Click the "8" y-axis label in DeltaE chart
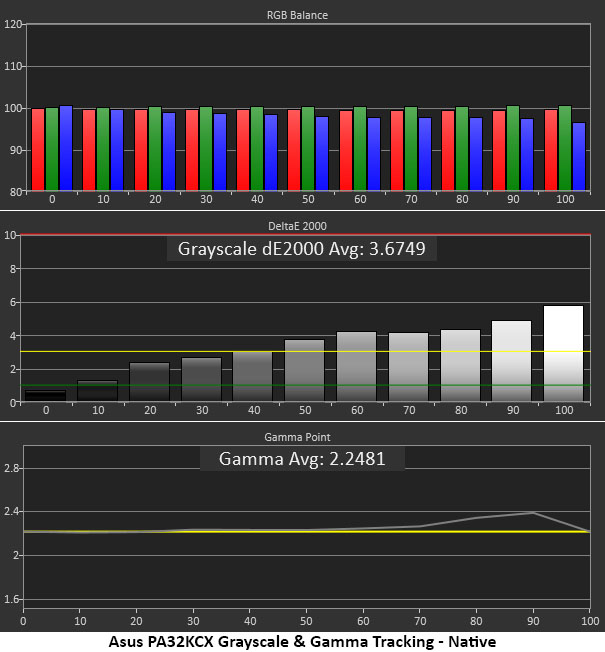This screenshot has height=652, width=605. coord(12,269)
